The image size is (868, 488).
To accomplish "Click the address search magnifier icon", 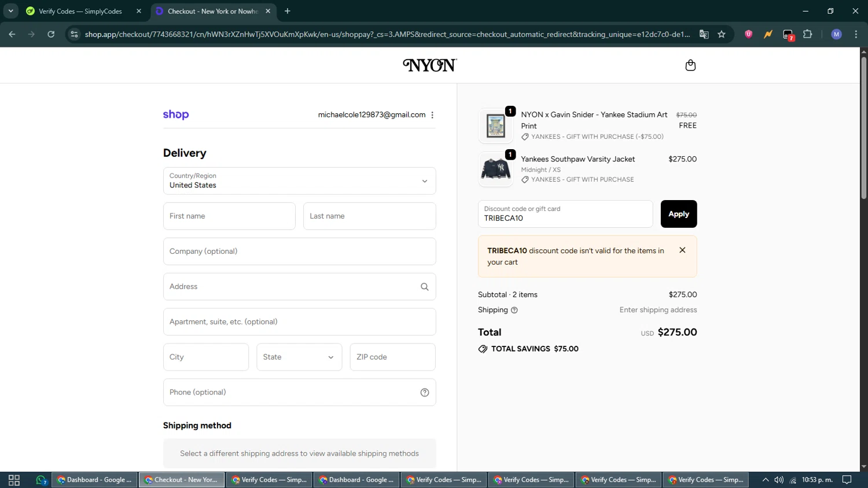I will pyautogui.click(x=425, y=287).
